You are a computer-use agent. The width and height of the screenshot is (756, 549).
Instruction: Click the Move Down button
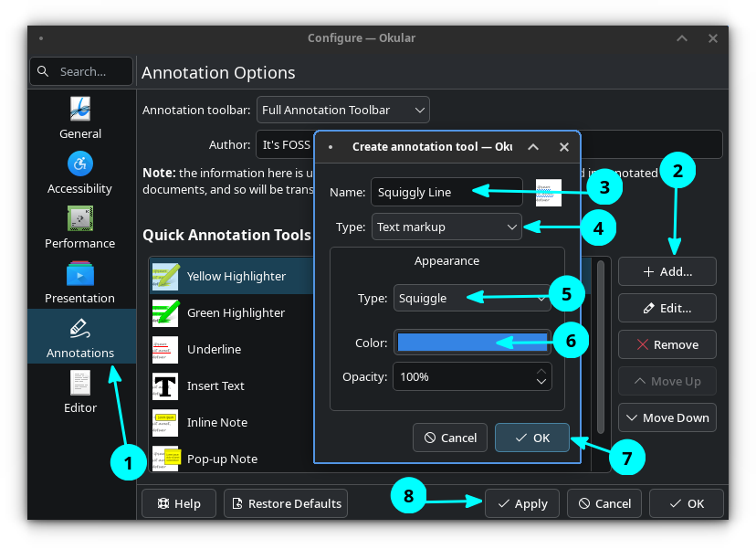pos(667,417)
